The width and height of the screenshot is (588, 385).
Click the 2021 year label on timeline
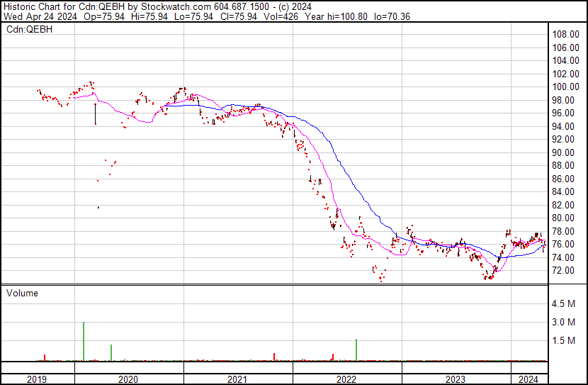click(x=237, y=379)
